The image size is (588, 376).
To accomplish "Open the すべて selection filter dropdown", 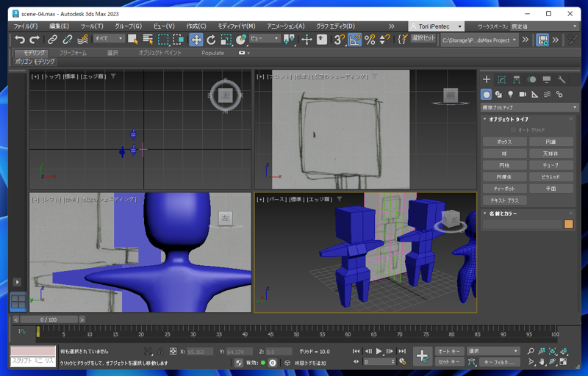I will tap(108, 38).
